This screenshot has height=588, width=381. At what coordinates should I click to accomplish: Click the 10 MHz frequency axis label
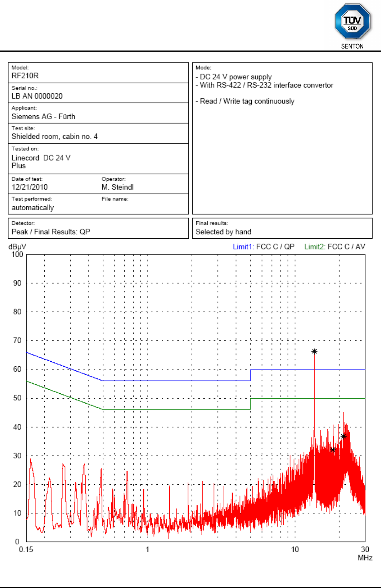click(x=295, y=549)
